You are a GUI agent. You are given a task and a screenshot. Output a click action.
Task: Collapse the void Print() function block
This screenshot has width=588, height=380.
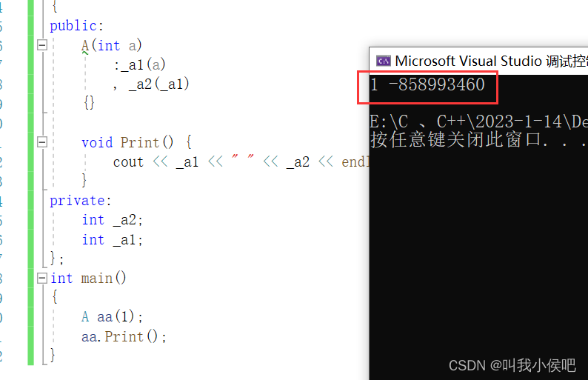42,142
